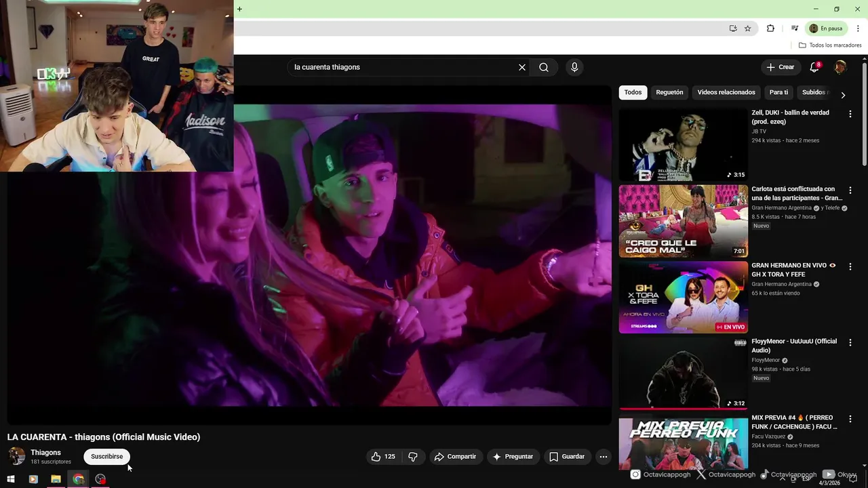
Task: Bookmark page with star icon
Action: coord(747,28)
